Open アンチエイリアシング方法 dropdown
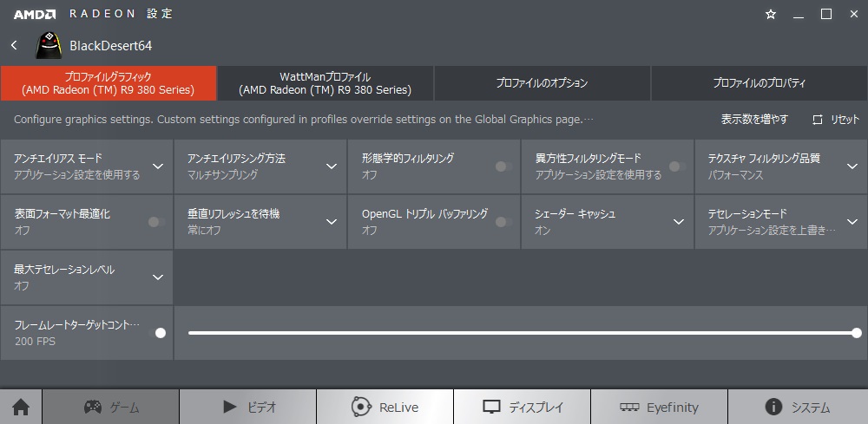Image resolution: width=868 pixels, height=424 pixels. [x=332, y=166]
